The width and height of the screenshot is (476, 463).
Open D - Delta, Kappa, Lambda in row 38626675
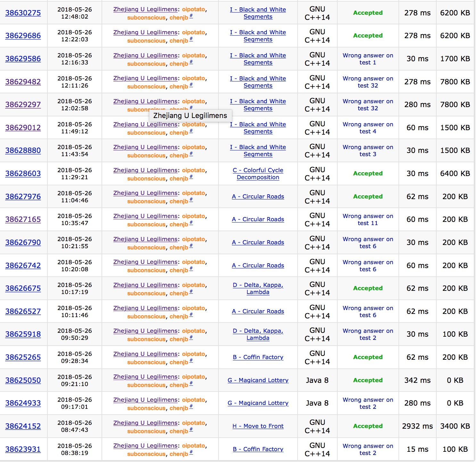coord(258,288)
